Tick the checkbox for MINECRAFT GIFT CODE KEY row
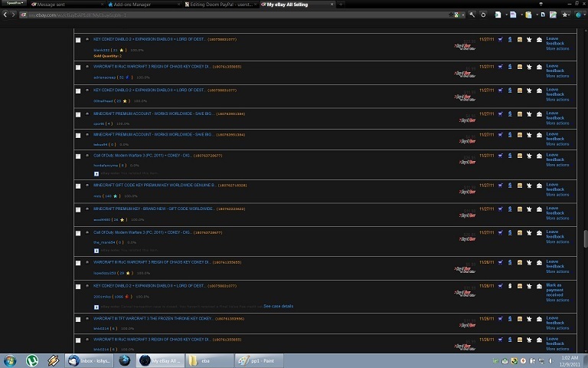The height and width of the screenshot is (368, 588). (x=78, y=186)
